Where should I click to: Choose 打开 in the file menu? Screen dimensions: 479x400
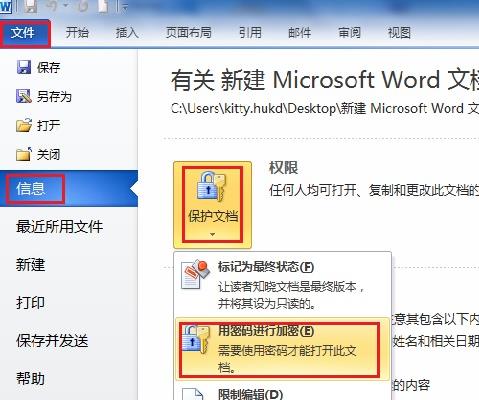49,126
